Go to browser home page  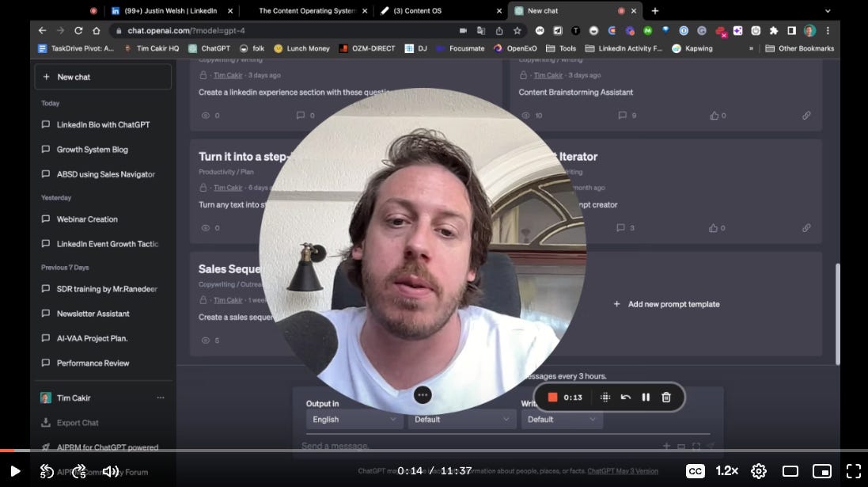point(97,30)
